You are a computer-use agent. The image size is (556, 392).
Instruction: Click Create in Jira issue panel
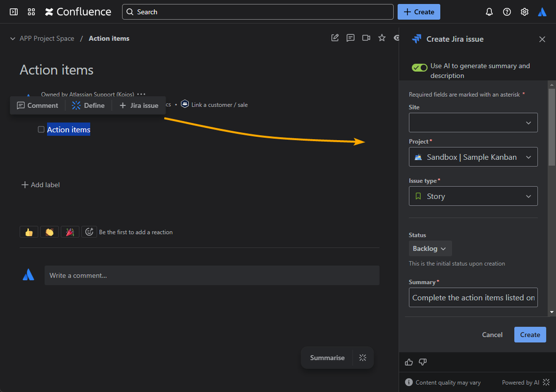tap(530, 335)
